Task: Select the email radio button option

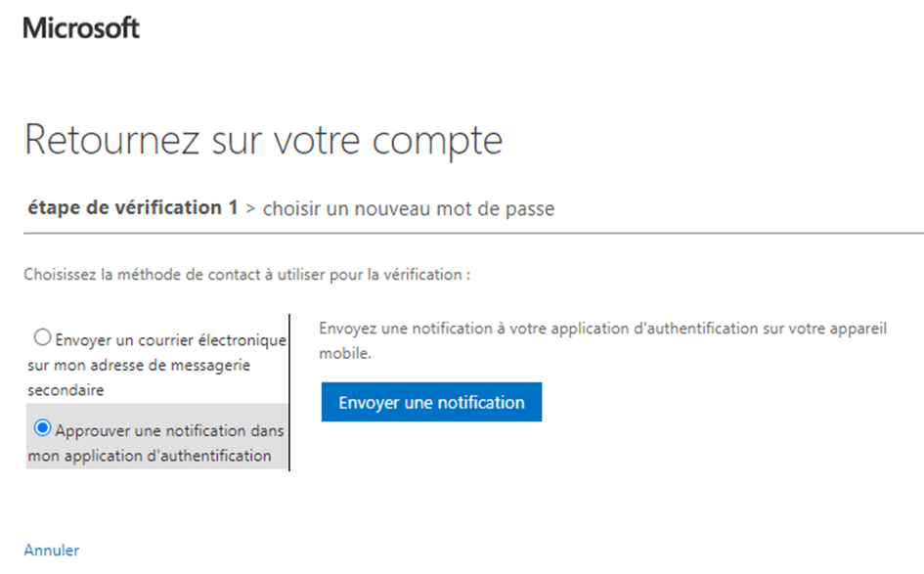Action: tap(42, 337)
